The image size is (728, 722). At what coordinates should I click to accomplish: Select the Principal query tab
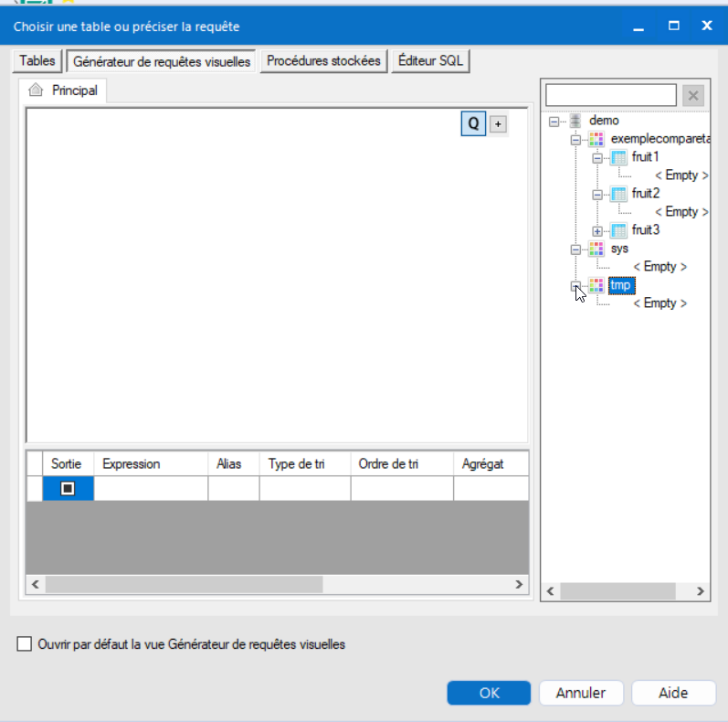[63, 90]
